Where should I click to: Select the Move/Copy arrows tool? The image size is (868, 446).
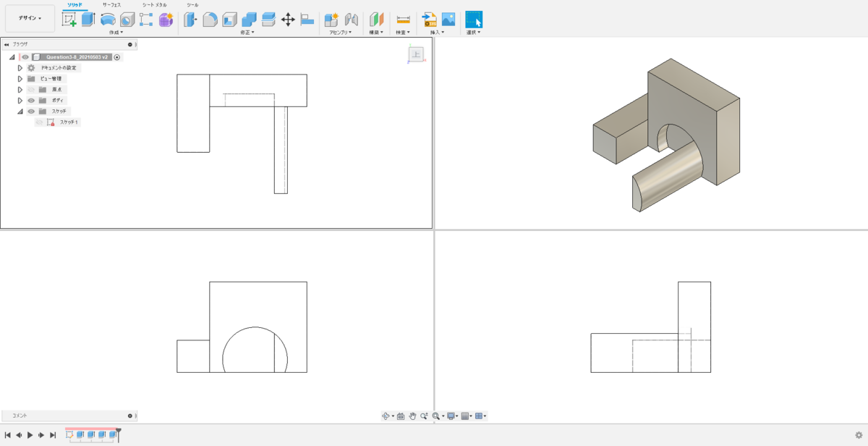click(x=288, y=20)
